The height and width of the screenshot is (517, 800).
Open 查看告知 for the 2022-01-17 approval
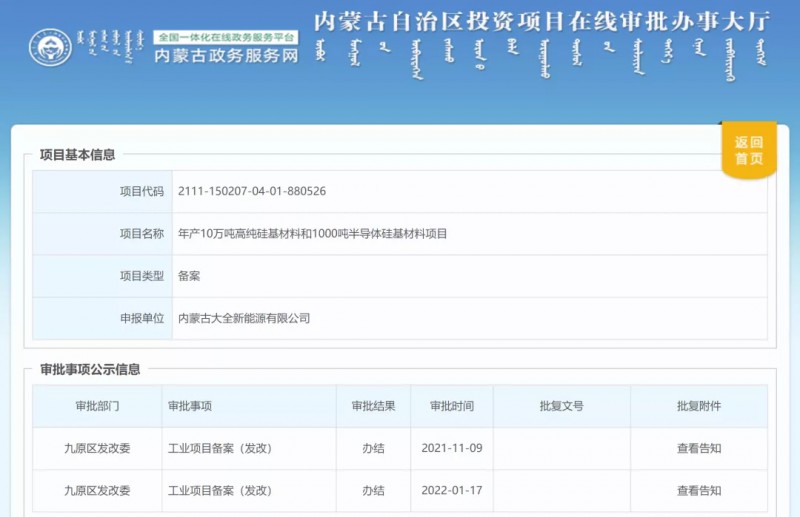tap(699, 490)
